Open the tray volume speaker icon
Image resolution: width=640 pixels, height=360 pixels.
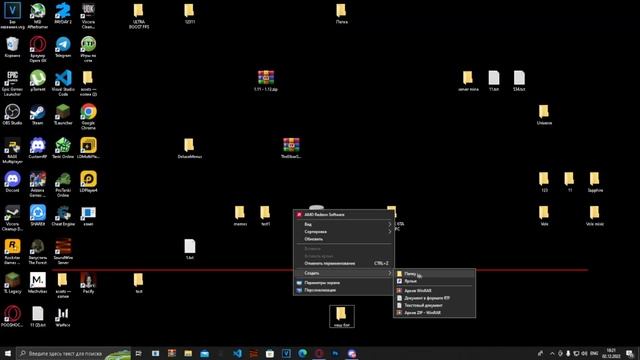tap(584, 353)
